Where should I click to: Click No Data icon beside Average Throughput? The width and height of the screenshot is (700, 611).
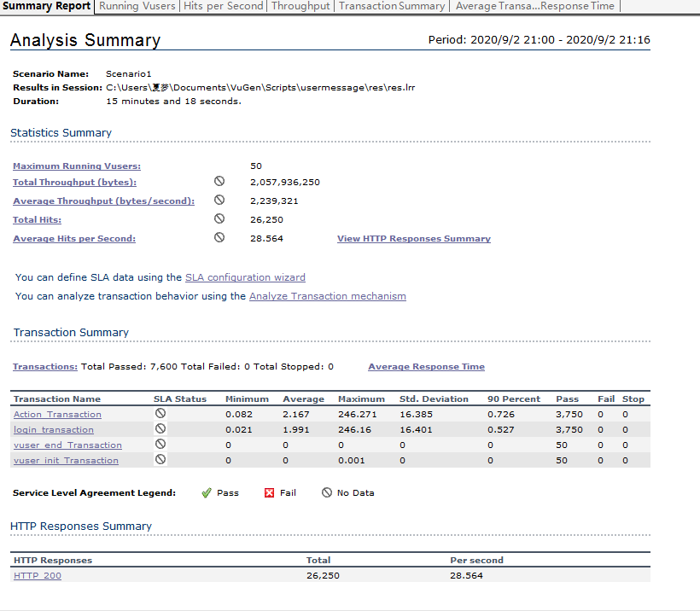219,200
